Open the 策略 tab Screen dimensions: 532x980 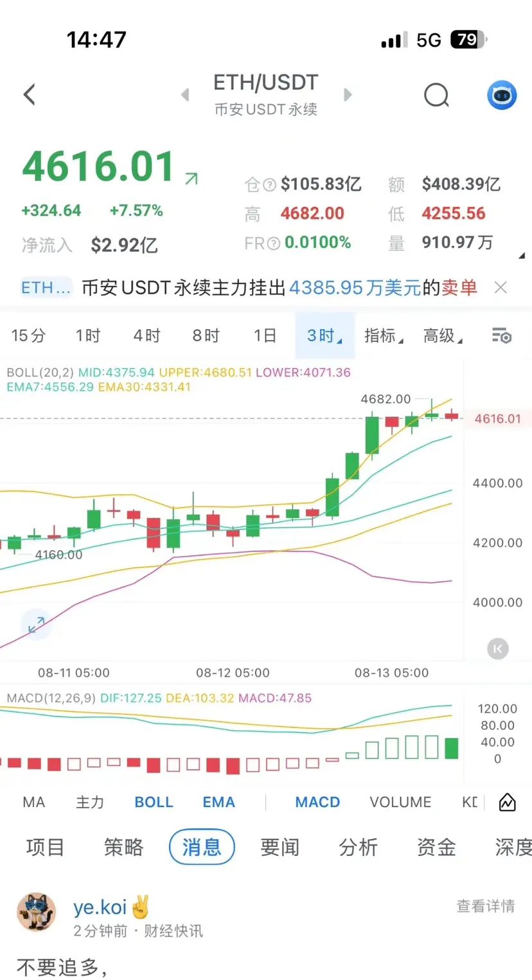pyautogui.click(x=123, y=848)
